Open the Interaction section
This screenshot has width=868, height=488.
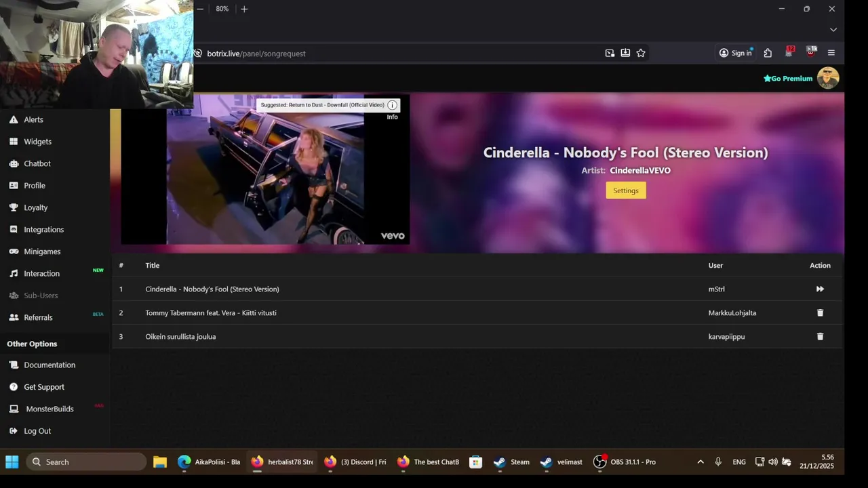coord(41,274)
